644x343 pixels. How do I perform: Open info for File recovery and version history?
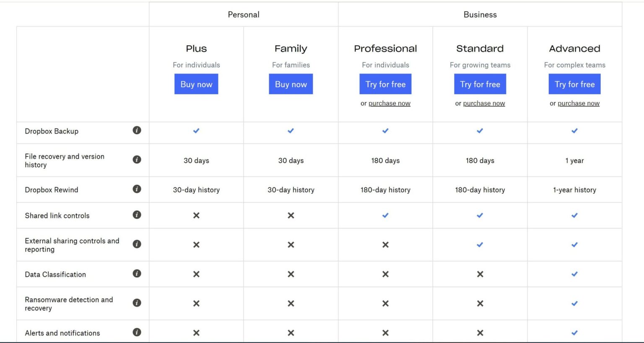point(137,159)
